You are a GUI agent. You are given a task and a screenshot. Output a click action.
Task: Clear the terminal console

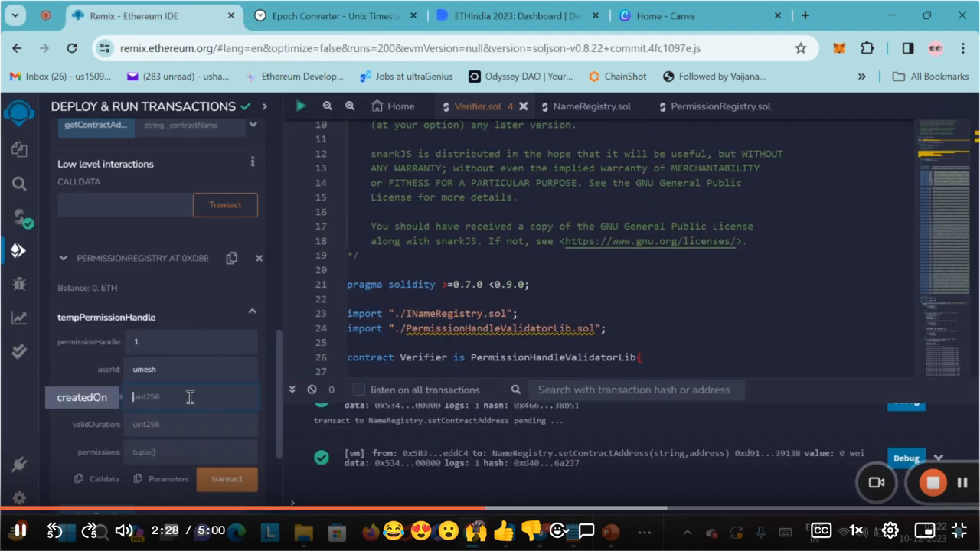pyautogui.click(x=312, y=390)
